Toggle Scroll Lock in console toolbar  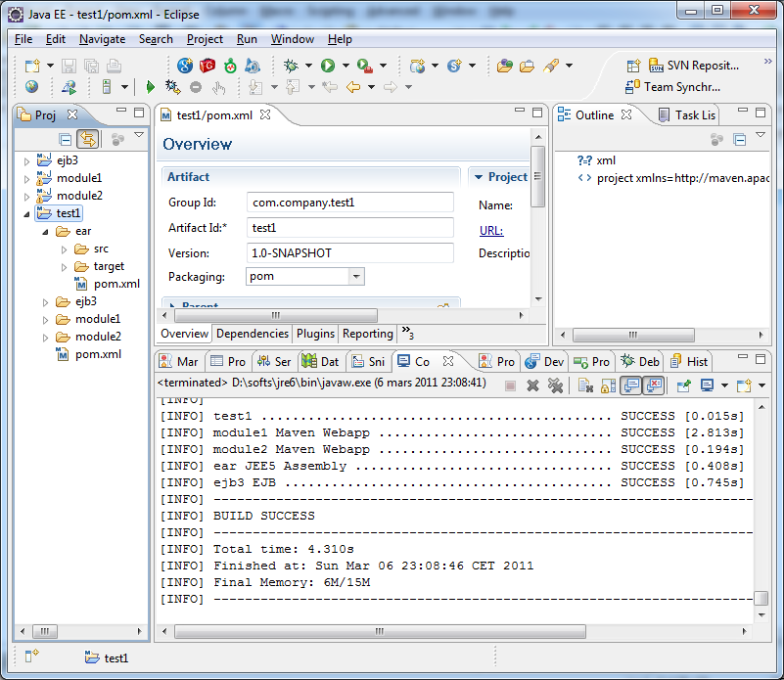tap(608, 385)
